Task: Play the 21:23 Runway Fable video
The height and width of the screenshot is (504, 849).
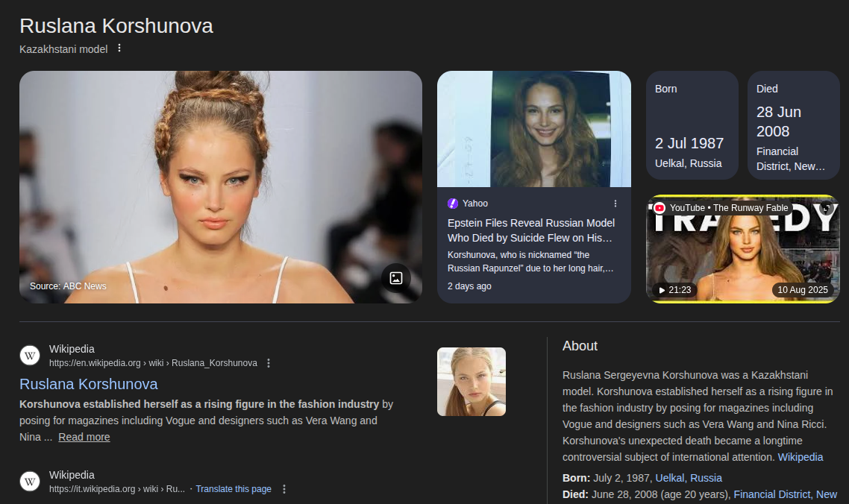Action: (x=742, y=250)
